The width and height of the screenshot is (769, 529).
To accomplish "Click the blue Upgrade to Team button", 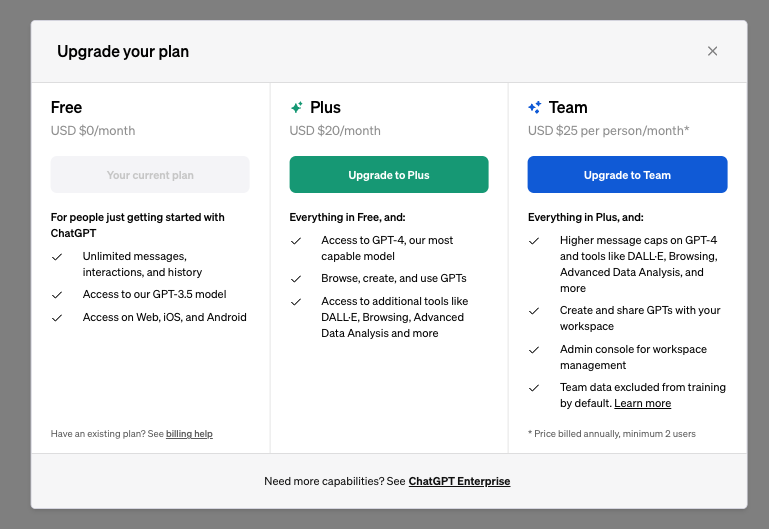I will point(627,175).
